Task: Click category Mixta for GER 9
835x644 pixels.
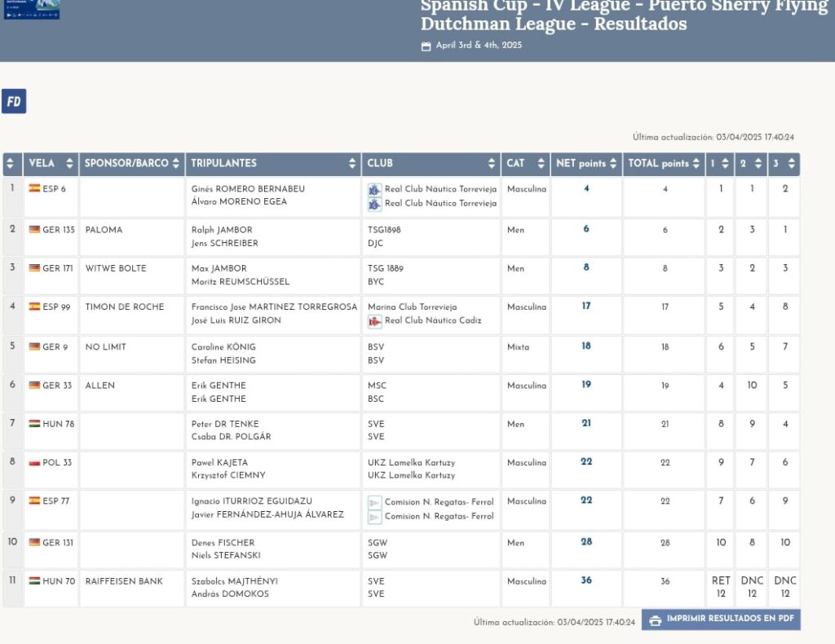Action: (518, 347)
